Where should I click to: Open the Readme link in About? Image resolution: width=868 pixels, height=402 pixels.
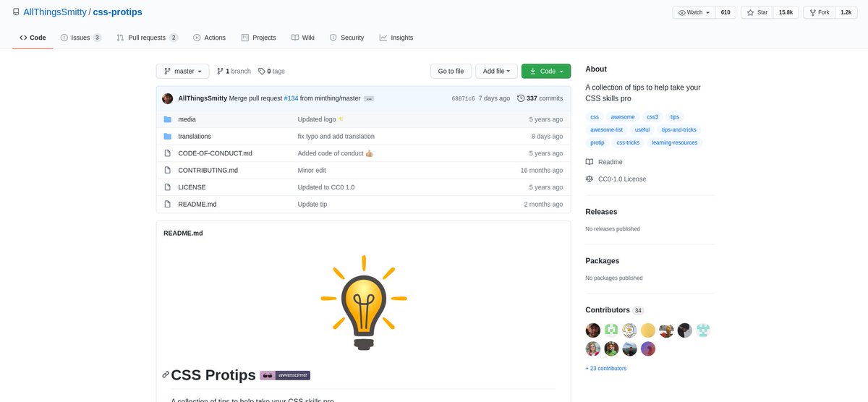[604, 162]
